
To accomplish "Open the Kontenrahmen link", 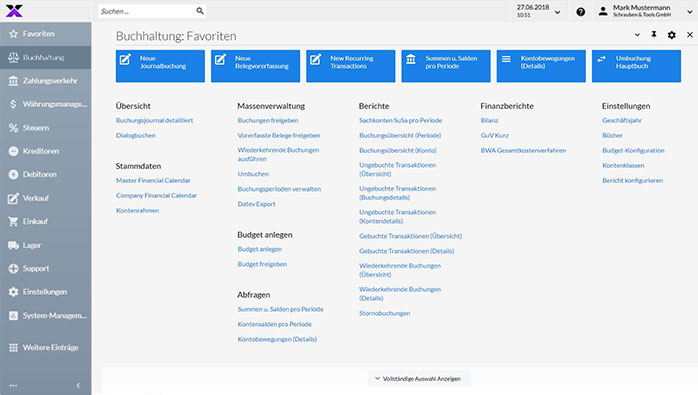I will (138, 211).
